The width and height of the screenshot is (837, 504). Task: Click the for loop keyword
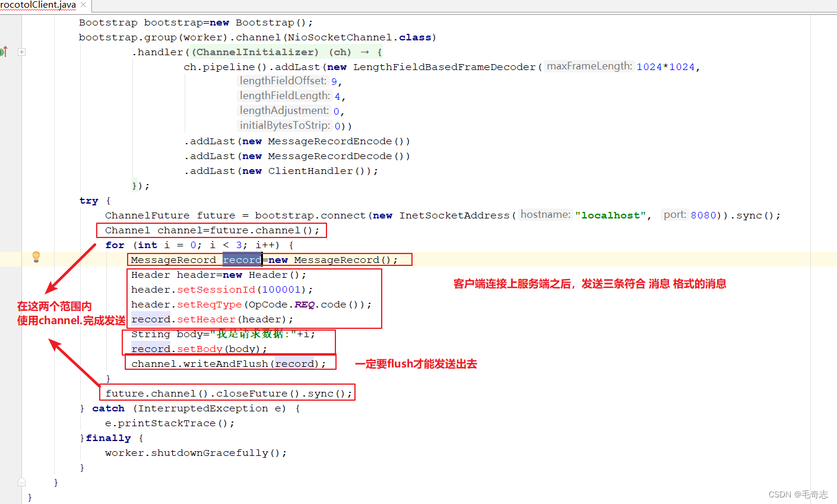tap(115, 245)
